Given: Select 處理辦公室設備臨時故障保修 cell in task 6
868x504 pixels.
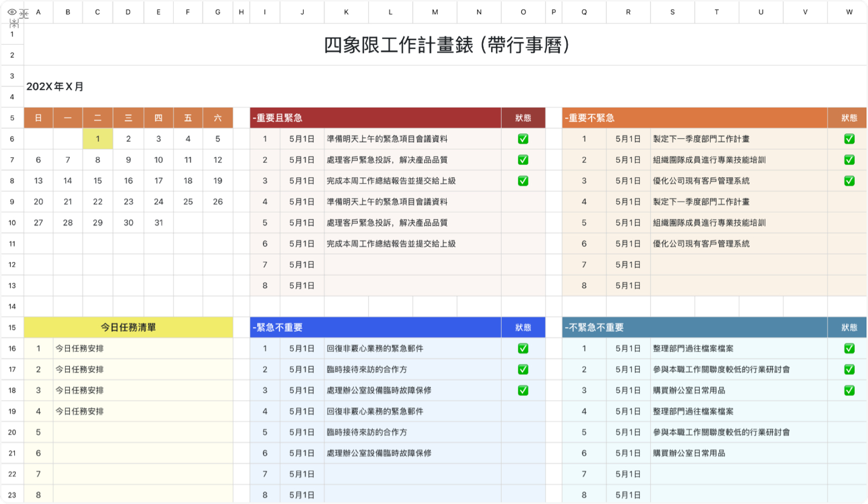Looking at the screenshot, I should pos(412,453).
